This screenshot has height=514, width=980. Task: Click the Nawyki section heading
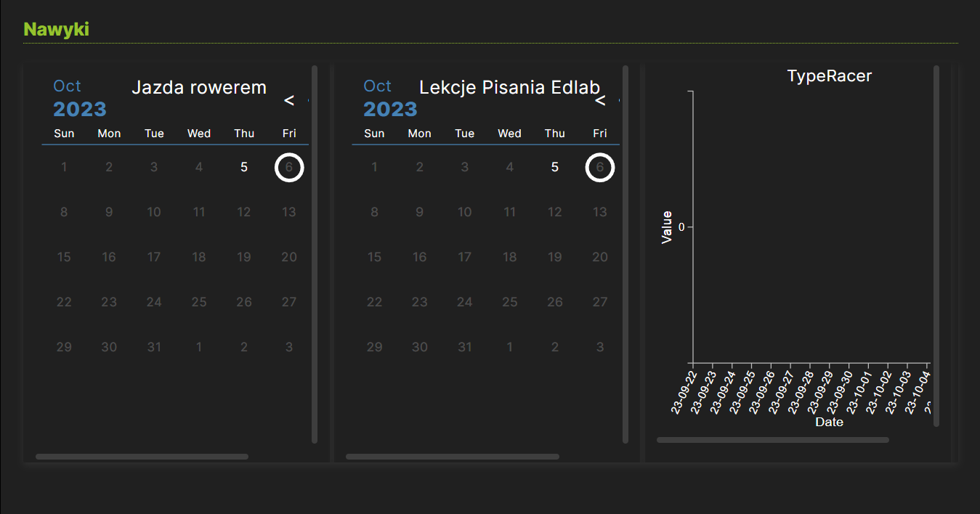pyautogui.click(x=56, y=30)
